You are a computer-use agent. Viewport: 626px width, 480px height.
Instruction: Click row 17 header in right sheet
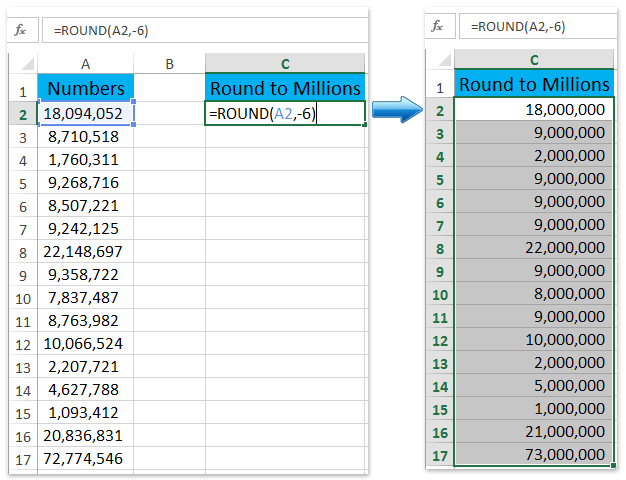[x=437, y=455]
